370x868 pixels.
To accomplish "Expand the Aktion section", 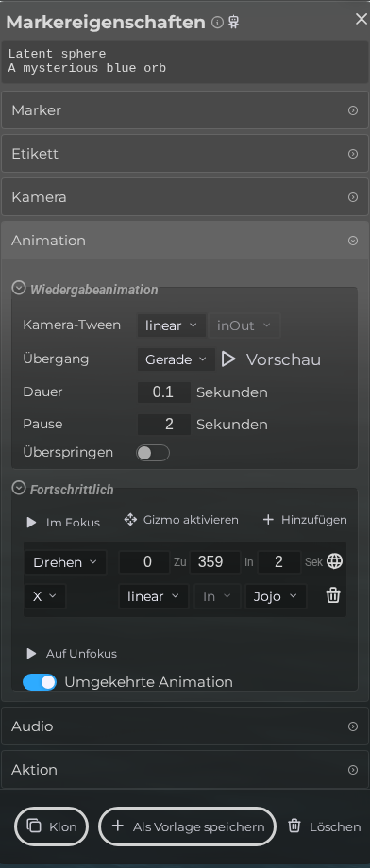I will 185,770.
